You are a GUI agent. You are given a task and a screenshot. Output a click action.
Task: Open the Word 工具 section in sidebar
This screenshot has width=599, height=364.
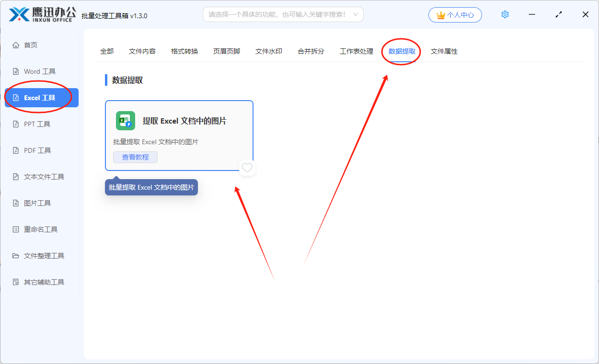pyautogui.click(x=39, y=71)
